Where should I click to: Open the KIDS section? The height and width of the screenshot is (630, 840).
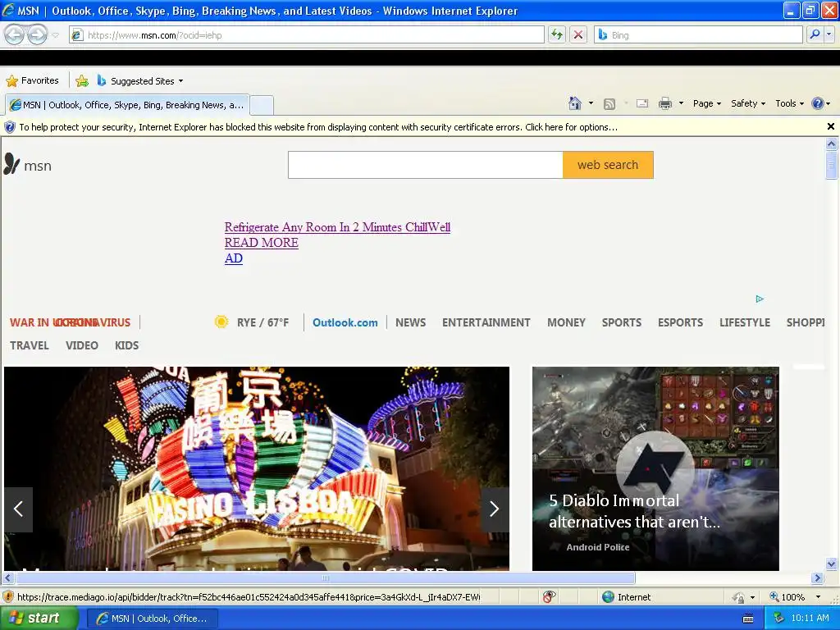[x=127, y=345]
